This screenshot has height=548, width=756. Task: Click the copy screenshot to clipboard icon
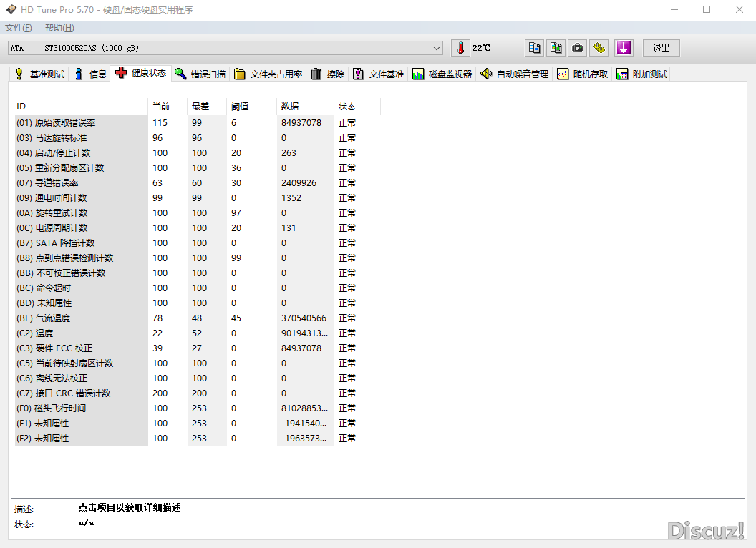pos(556,48)
